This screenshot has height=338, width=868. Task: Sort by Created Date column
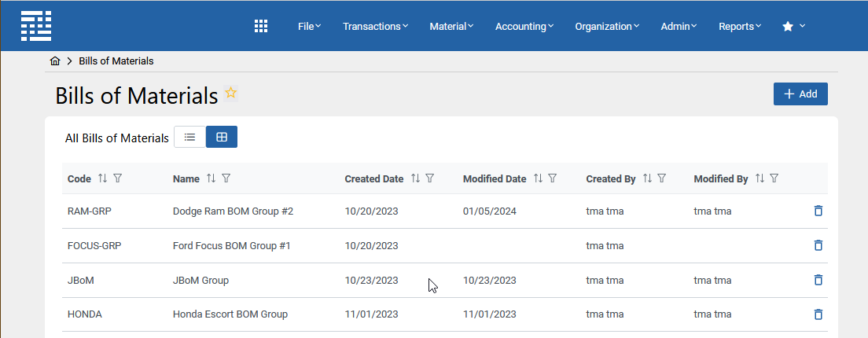[x=415, y=178]
